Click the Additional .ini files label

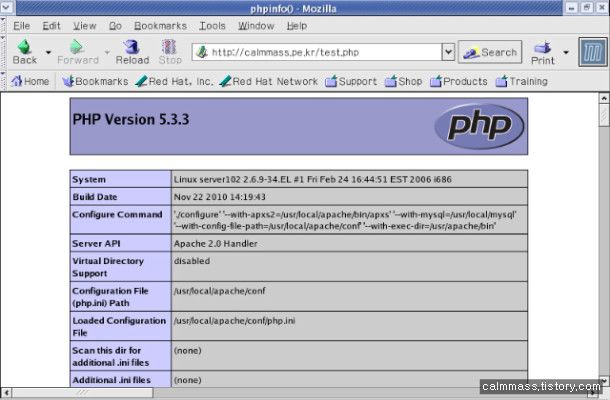pos(111,380)
